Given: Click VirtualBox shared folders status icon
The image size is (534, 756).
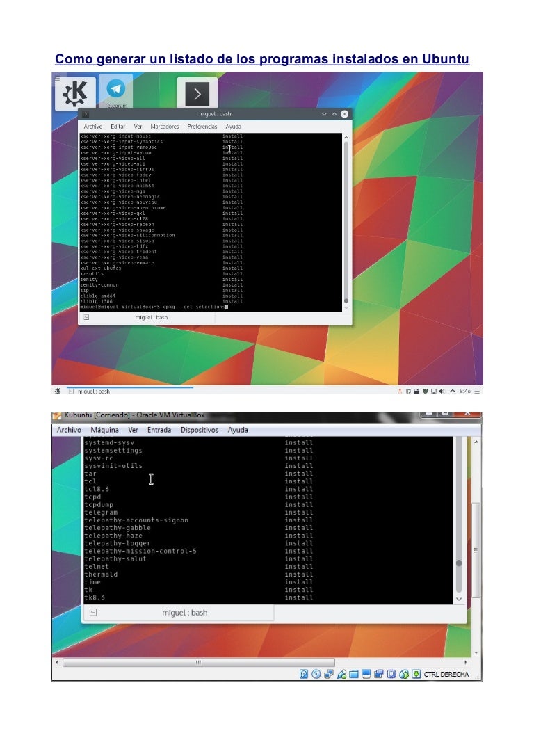Looking at the screenshot, I should coord(354,674).
